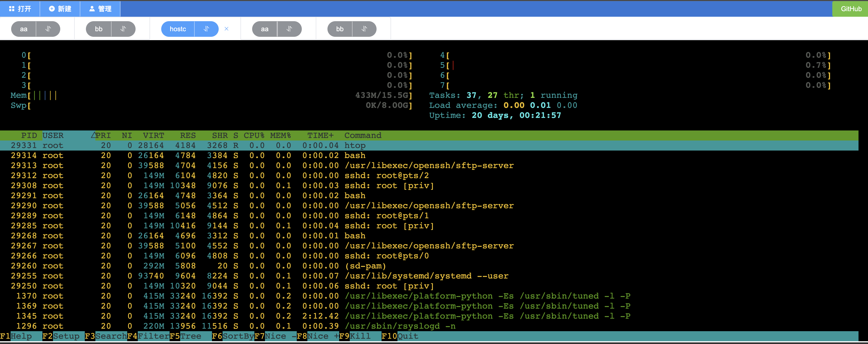Switch to the second bb session tab

pos(340,29)
